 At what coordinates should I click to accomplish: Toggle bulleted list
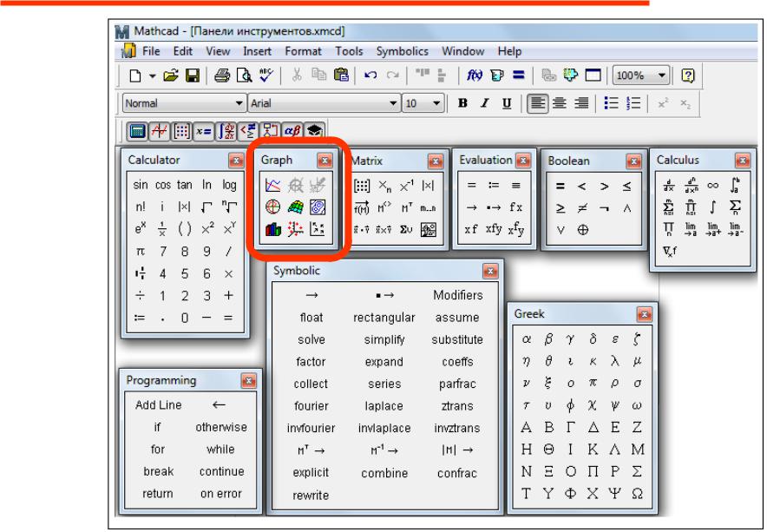pos(611,103)
